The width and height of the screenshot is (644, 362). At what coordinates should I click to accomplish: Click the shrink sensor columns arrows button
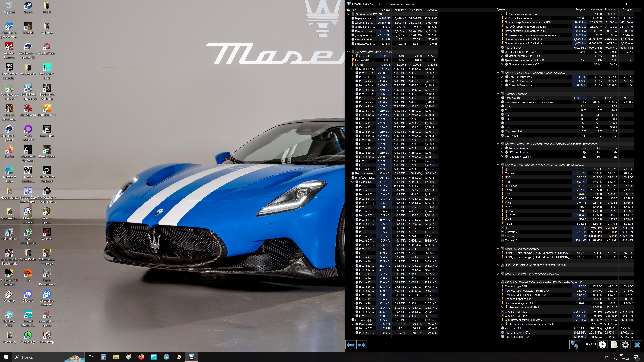click(x=362, y=345)
